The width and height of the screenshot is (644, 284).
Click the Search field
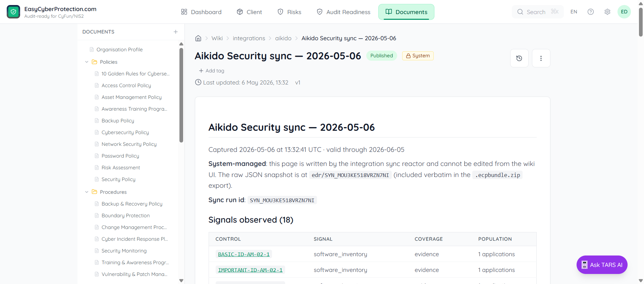[x=538, y=12]
